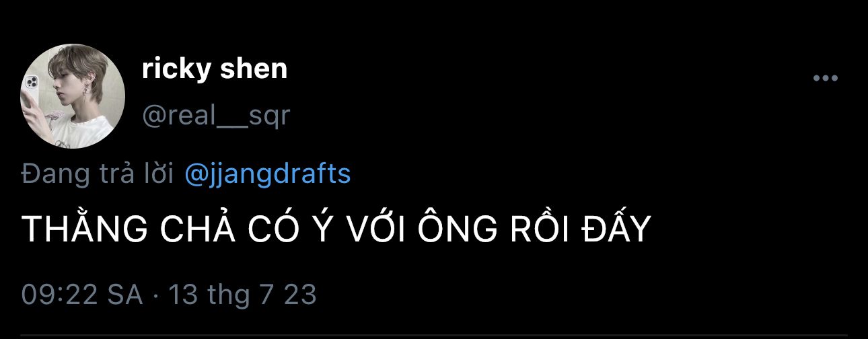Select the 'Đang trả lời' reply label
This screenshot has width=868, height=339.
point(100,174)
